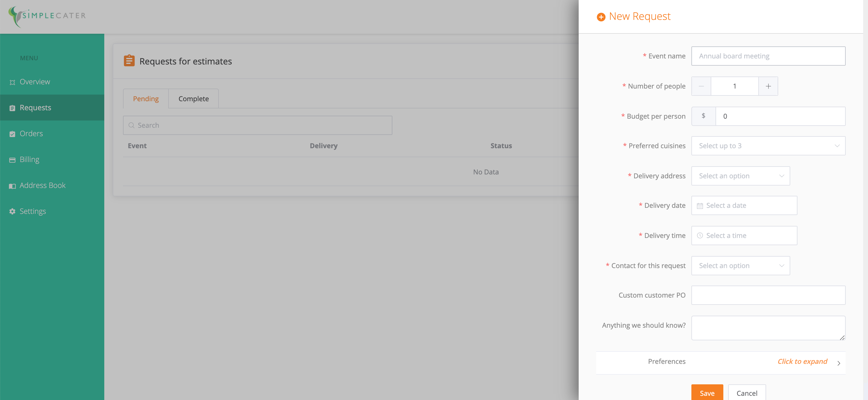
Task: Expand the Preferences section
Action: click(x=802, y=362)
